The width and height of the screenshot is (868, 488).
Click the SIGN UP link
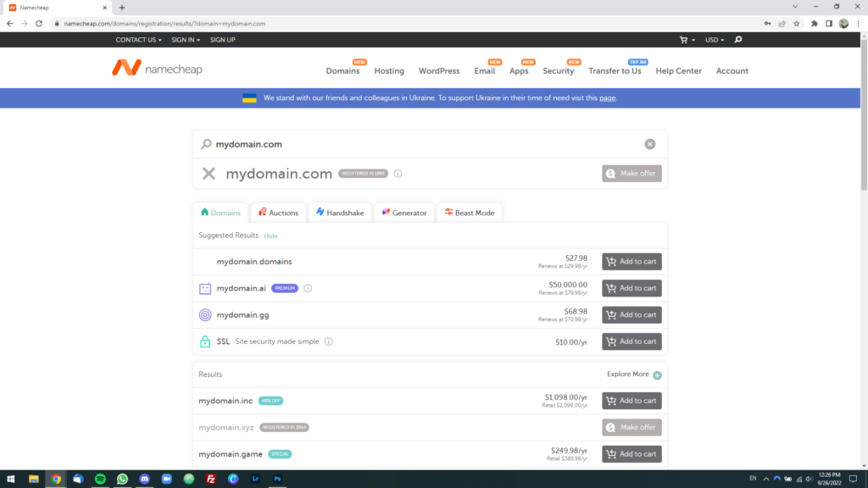click(x=223, y=40)
